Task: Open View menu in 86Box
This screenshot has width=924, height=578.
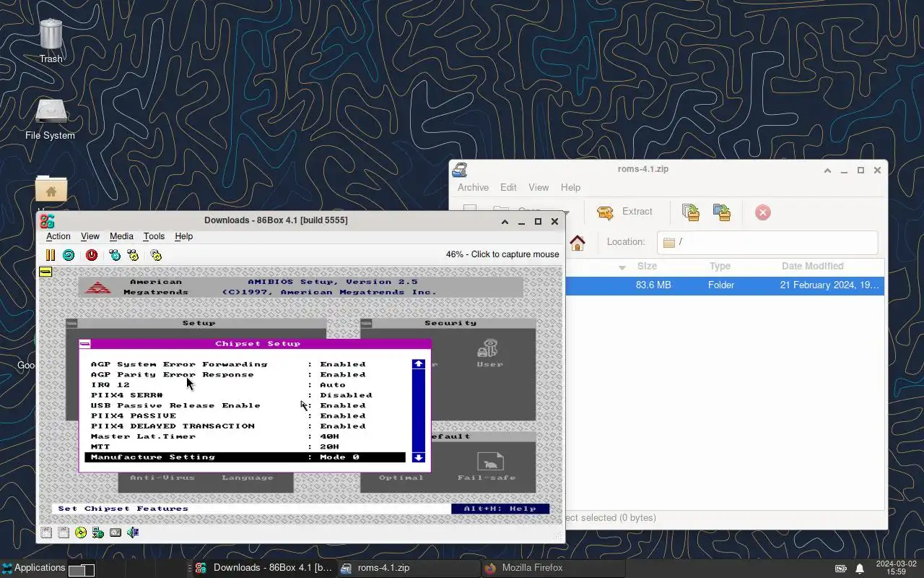Action: 90,236
